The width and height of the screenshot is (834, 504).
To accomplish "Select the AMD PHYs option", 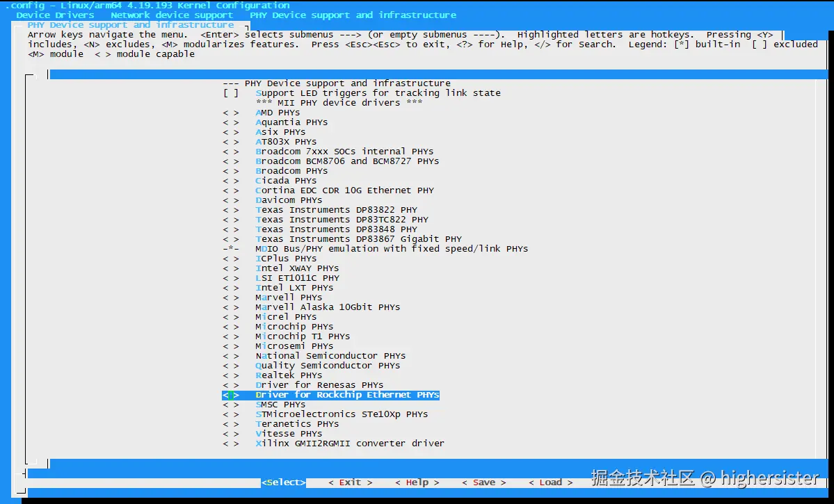I will tap(261, 113).
